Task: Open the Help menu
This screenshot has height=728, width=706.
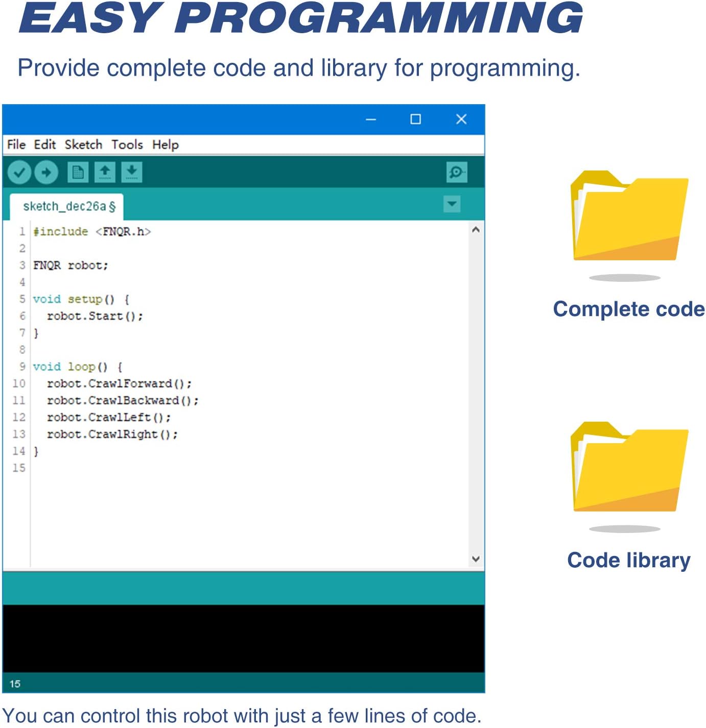Action: click(x=166, y=145)
